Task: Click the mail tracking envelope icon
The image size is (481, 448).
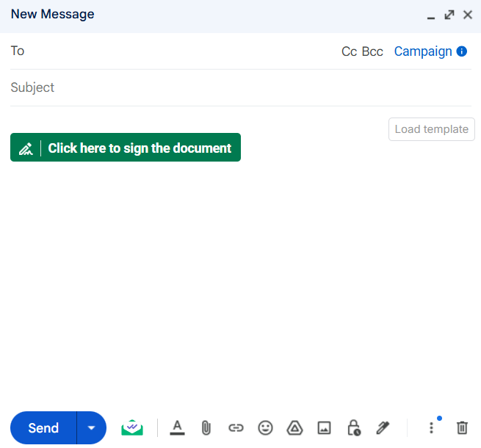Action: (x=132, y=427)
